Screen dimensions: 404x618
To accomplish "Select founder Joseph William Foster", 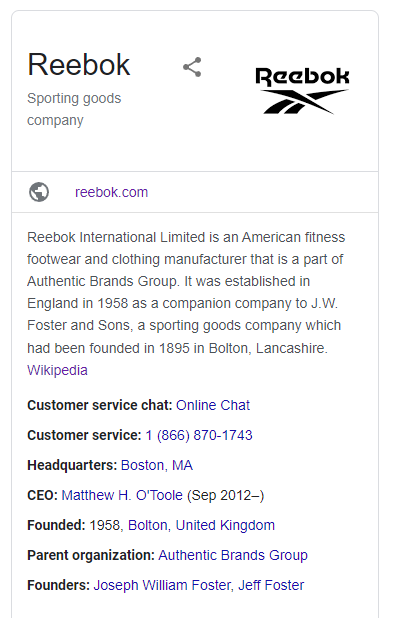I will (x=162, y=585).
